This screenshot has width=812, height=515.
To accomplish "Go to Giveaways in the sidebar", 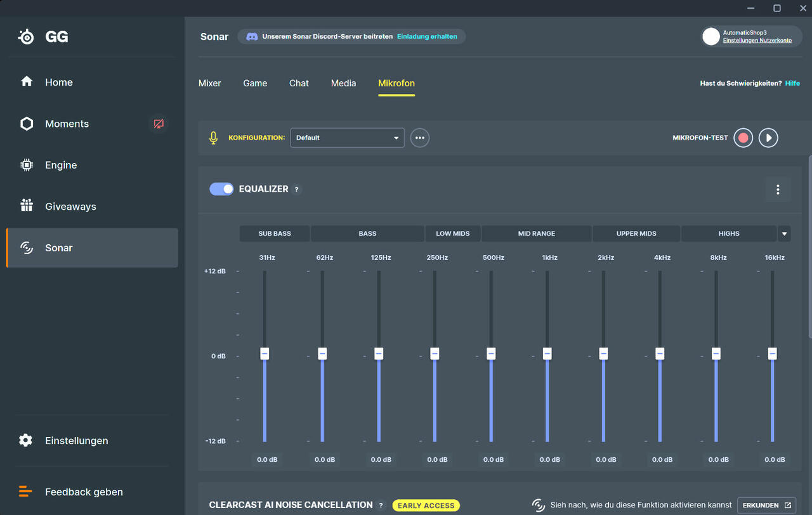I will pyautogui.click(x=70, y=207).
